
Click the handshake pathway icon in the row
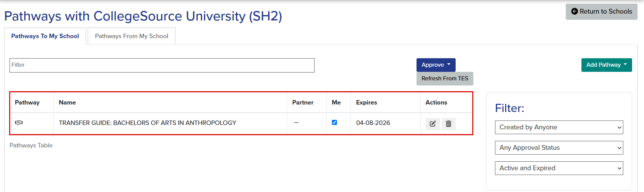(19, 123)
